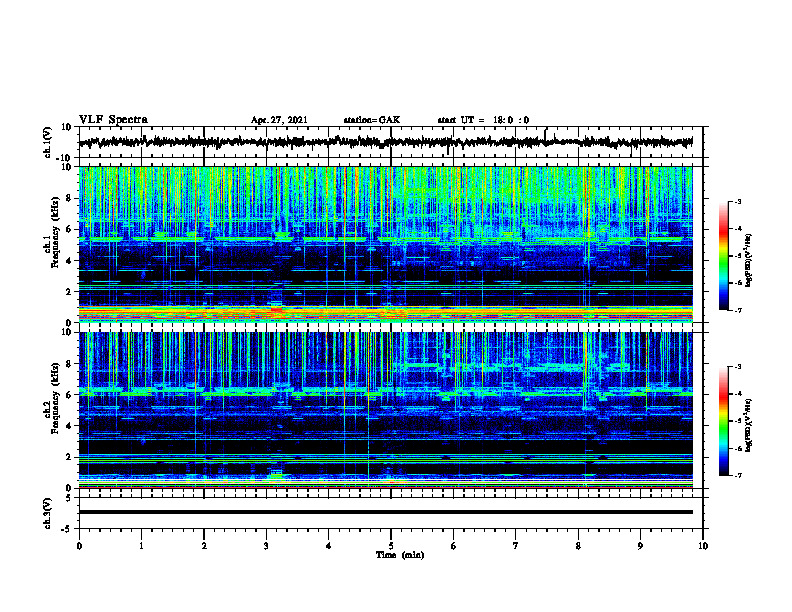Click the "5" tick of ch.3(V) axis
This screenshot has height=612, width=792.
(69, 497)
